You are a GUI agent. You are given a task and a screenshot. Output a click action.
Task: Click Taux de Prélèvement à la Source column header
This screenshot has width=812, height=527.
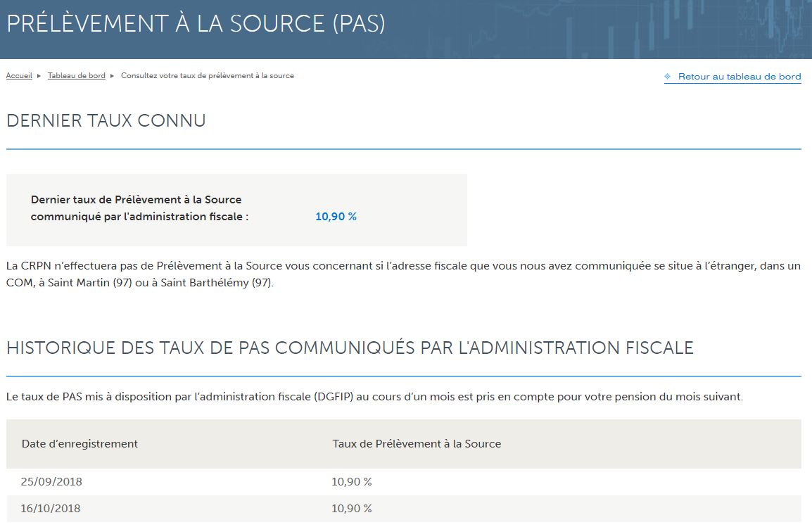(417, 444)
